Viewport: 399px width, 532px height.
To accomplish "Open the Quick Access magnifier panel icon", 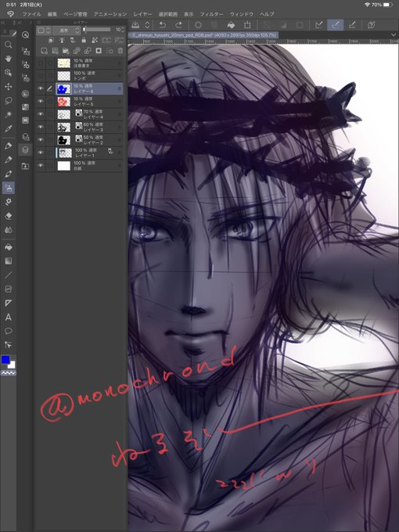I will click(26, 35).
